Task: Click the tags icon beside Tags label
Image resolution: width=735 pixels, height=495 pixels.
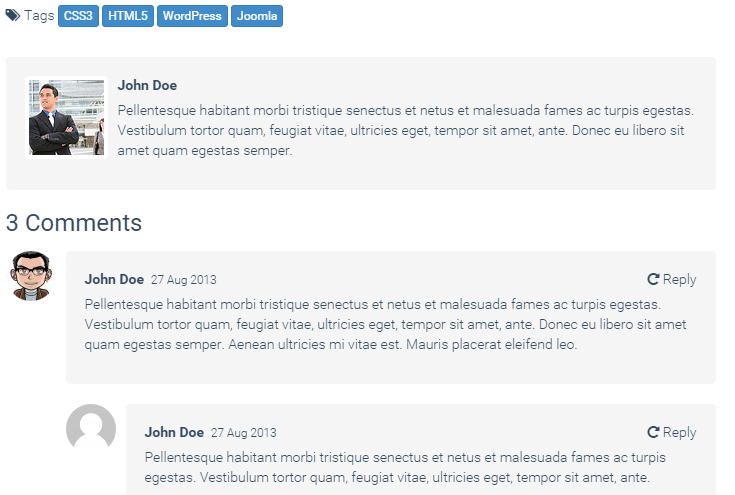Action: pos(13,16)
